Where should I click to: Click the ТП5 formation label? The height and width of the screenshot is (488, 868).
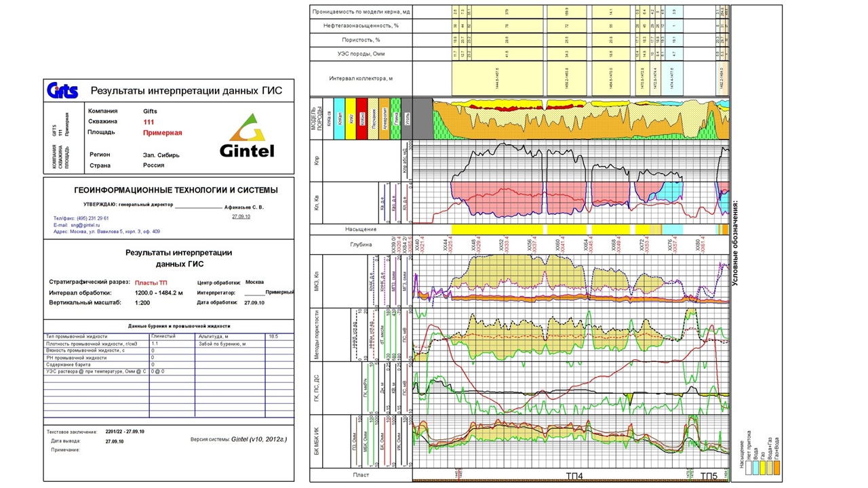point(708,476)
